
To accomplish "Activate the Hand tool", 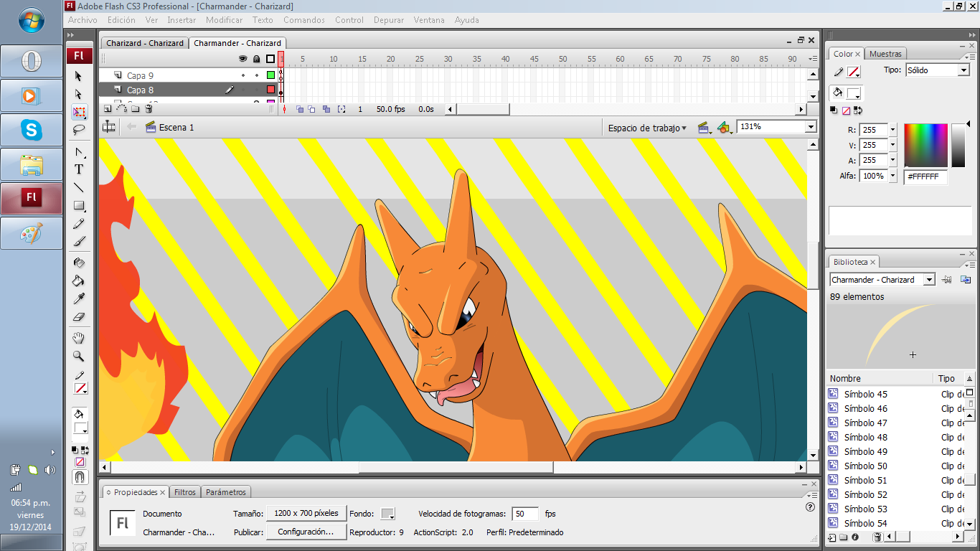I will tap(79, 338).
